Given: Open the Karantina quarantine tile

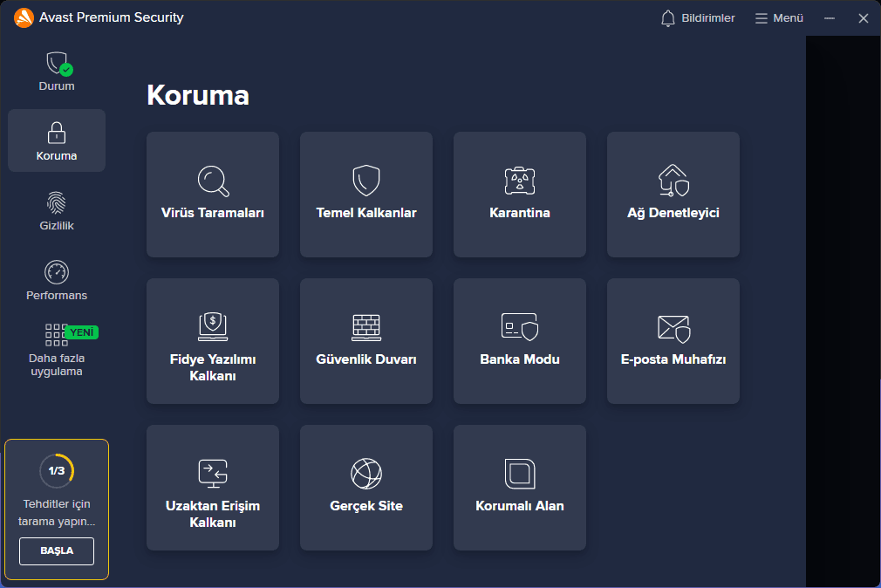Looking at the screenshot, I should tap(520, 194).
